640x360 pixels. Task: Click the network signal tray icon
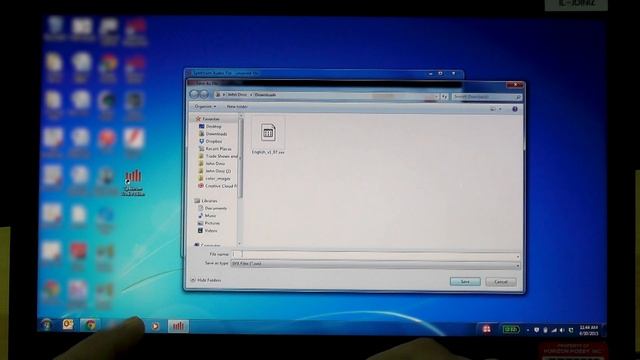coord(554,330)
